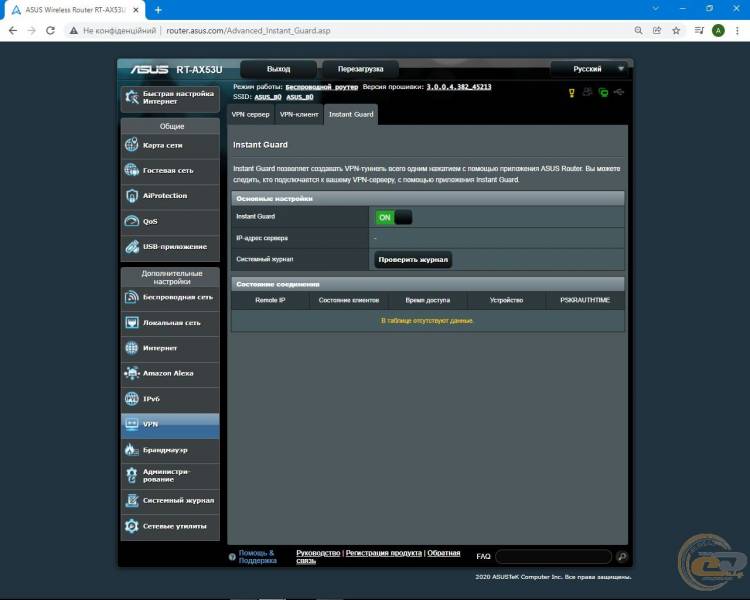
Task: Open the System Log sidebar icon
Action: tap(132, 500)
